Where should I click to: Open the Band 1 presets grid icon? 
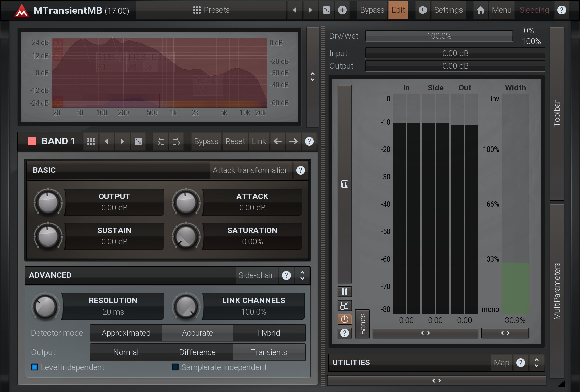point(91,141)
